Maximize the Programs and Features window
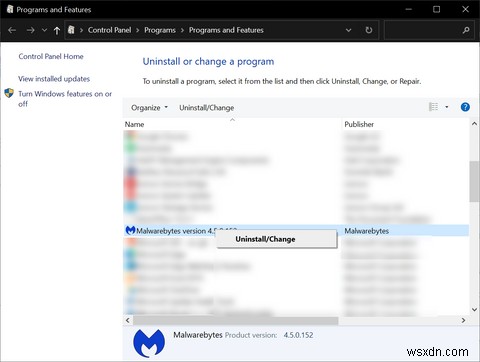The height and width of the screenshot is (362, 480). [x=436, y=9]
